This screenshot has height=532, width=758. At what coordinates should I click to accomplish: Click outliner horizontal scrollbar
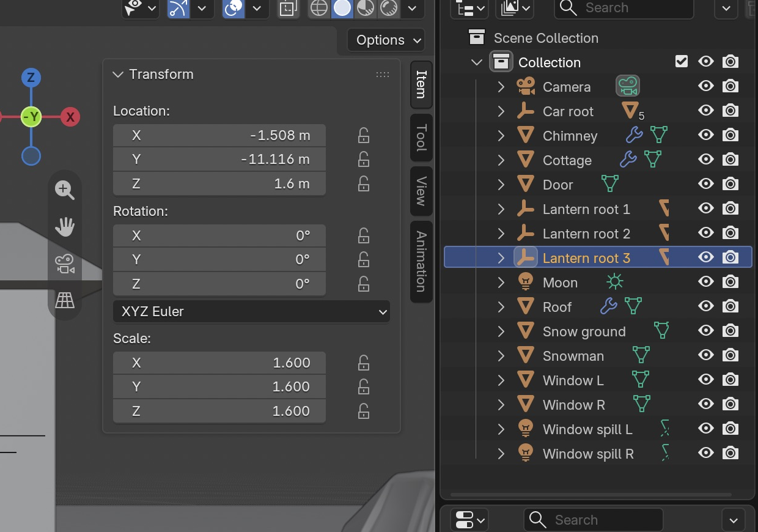[591, 494]
